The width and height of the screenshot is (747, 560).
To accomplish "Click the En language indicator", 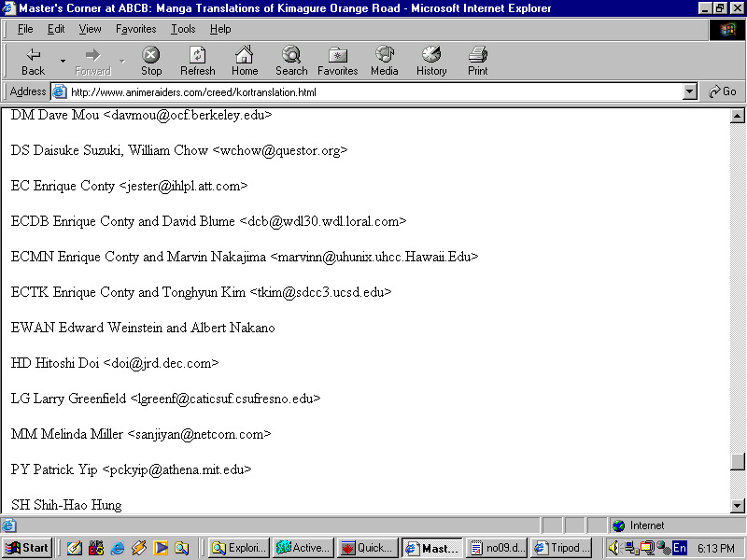I will coord(680,548).
